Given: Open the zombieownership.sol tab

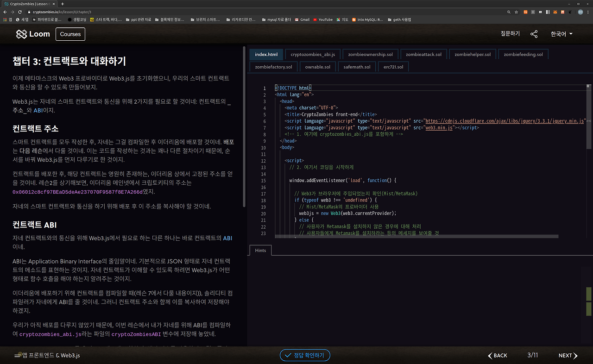Looking at the screenshot, I should (x=370, y=54).
